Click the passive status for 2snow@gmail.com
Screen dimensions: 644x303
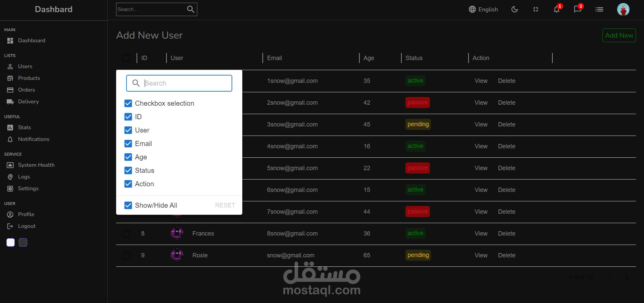pos(417,102)
